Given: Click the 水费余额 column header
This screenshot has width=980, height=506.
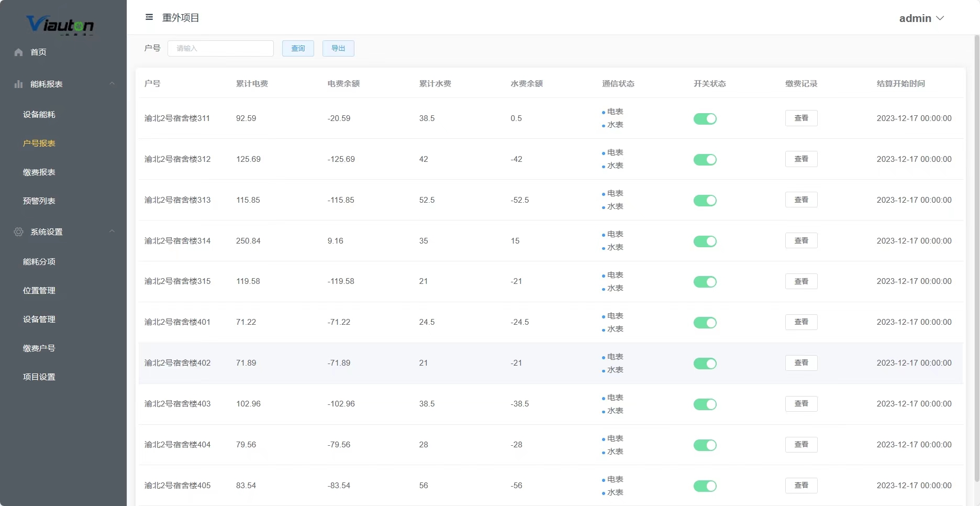Looking at the screenshot, I should click(x=527, y=84).
